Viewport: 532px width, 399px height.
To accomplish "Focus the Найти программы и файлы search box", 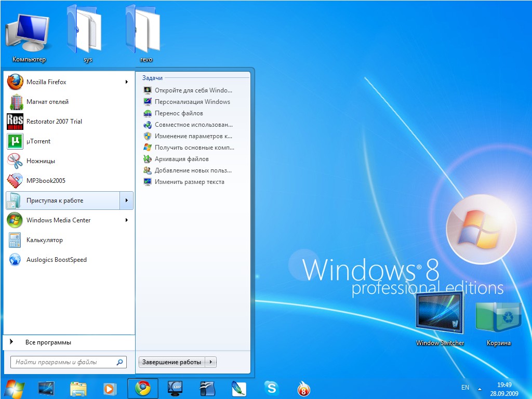I will (x=63, y=362).
